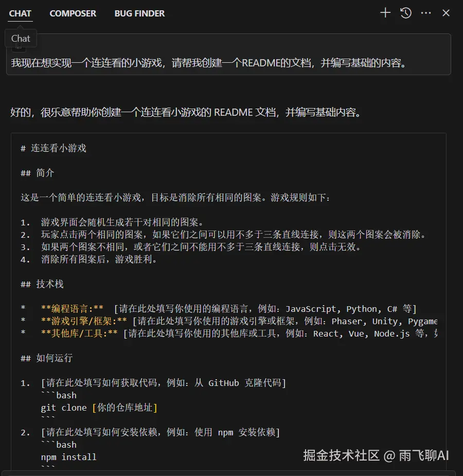The image size is (463, 476).
Task: Start a new chat with plus icon
Action: (385, 13)
